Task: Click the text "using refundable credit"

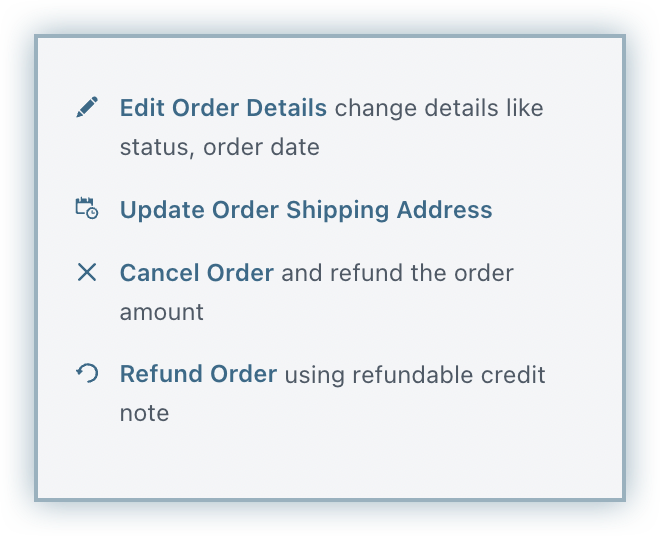Action: [415, 375]
